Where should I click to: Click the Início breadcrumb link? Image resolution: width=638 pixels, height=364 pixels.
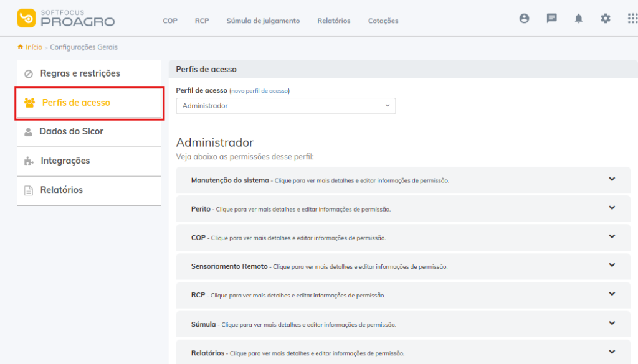34,47
